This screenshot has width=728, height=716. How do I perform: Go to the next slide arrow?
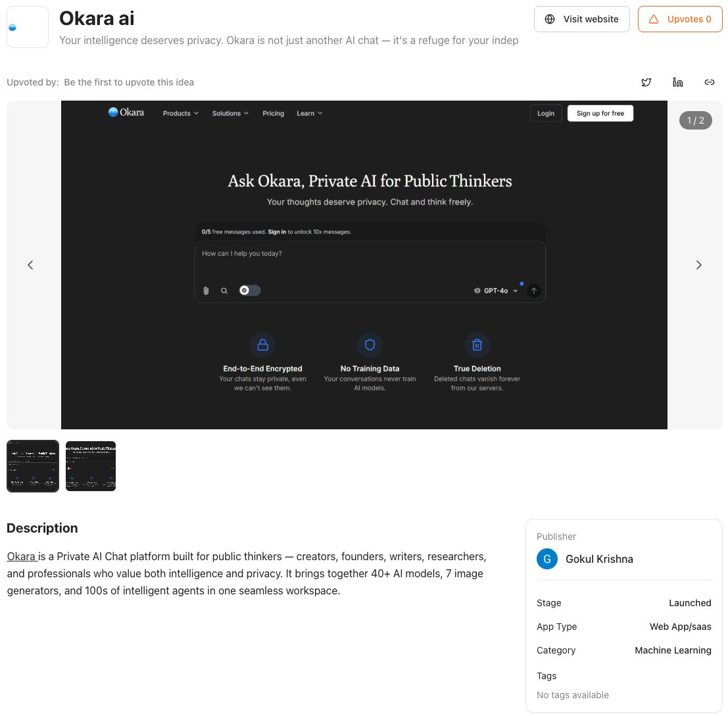699,265
